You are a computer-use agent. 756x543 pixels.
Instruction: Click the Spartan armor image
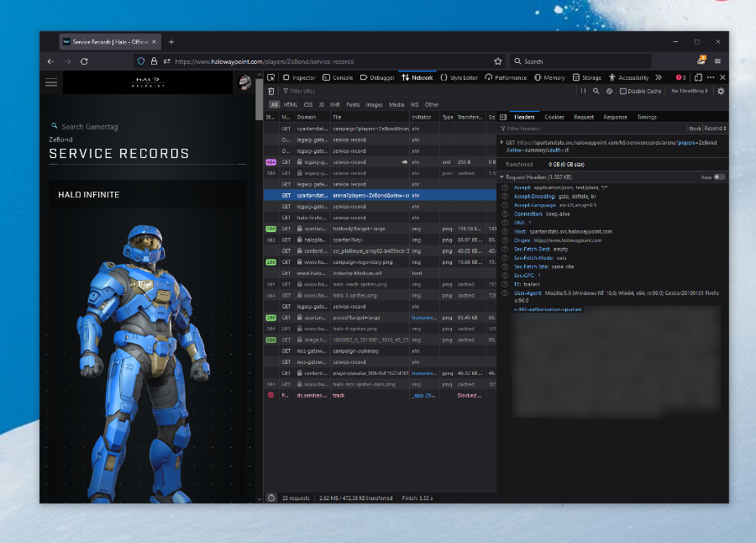pyautogui.click(x=145, y=362)
